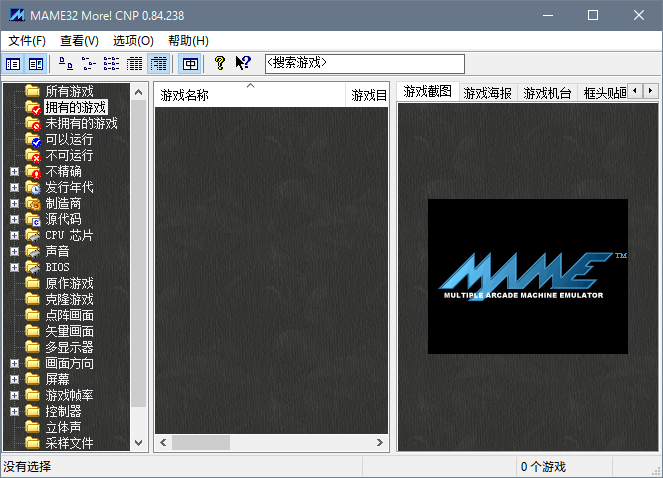The height and width of the screenshot is (478, 663).
Task: Click the 中 language toolbar icon
Action: coord(190,64)
